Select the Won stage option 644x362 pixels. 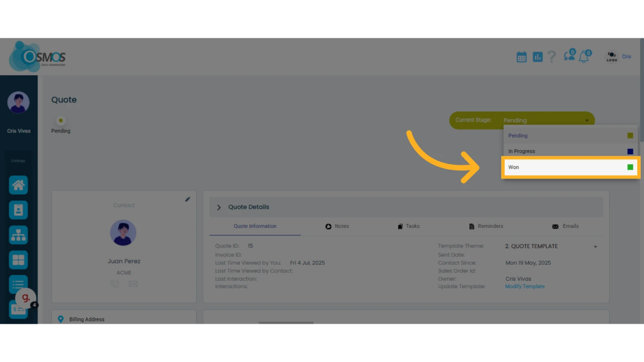pyautogui.click(x=570, y=167)
